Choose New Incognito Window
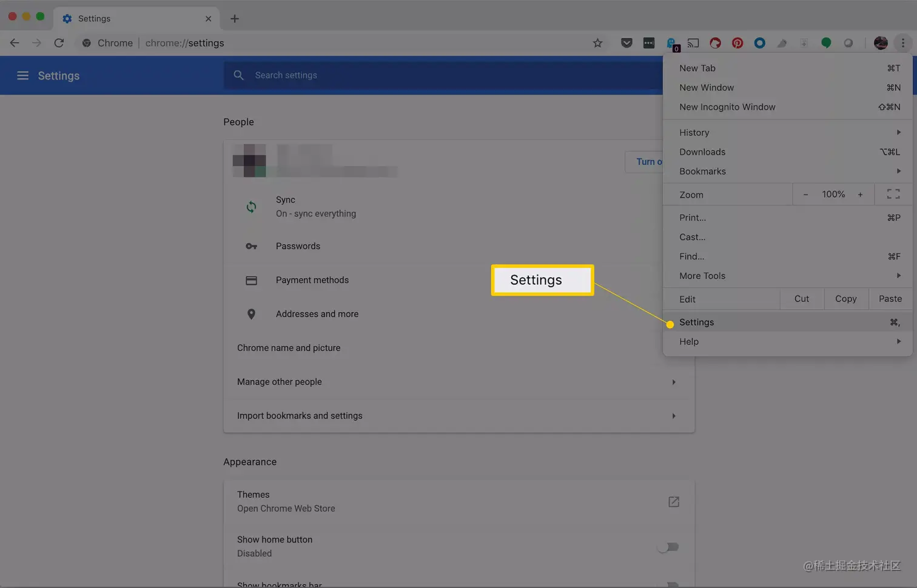This screenshot has height=588, width=917. [787, 107]
